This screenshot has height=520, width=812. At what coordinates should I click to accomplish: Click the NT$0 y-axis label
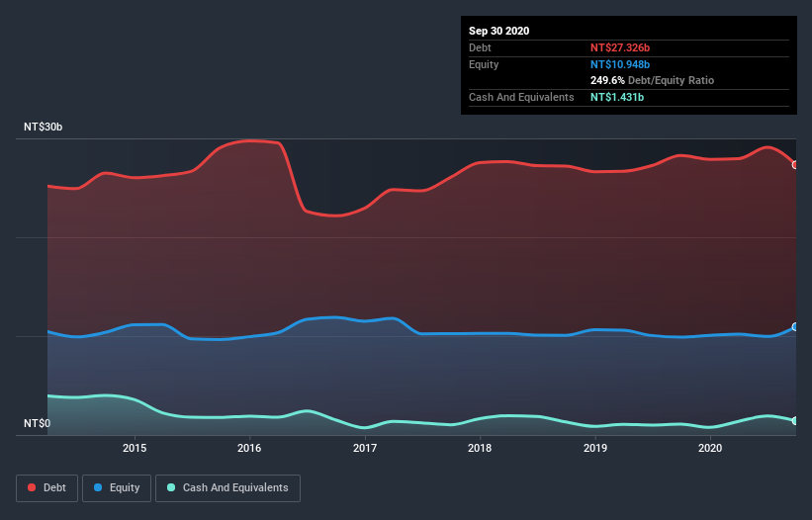tap(37, 423)
